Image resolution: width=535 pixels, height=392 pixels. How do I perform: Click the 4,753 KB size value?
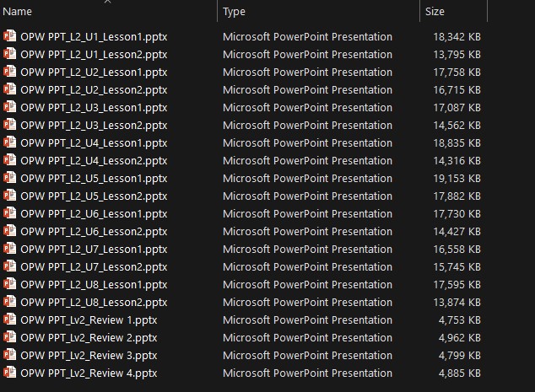(x=460, y=320)
